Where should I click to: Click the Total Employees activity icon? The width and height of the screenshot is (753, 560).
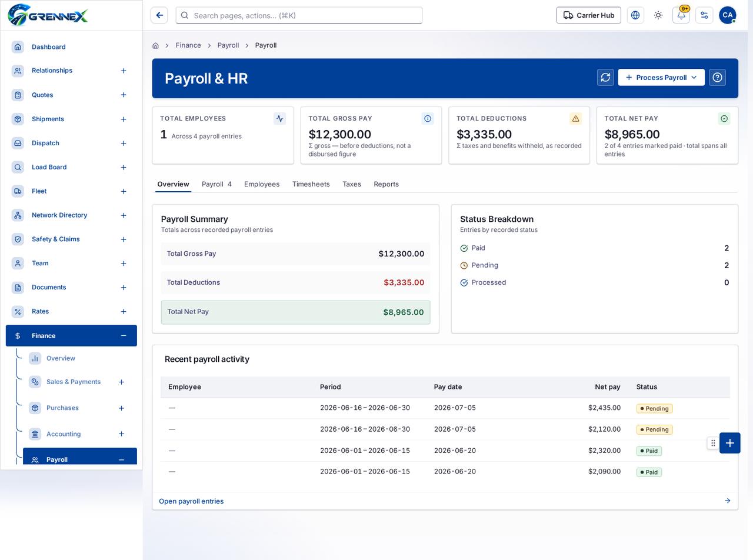[280, 119]
